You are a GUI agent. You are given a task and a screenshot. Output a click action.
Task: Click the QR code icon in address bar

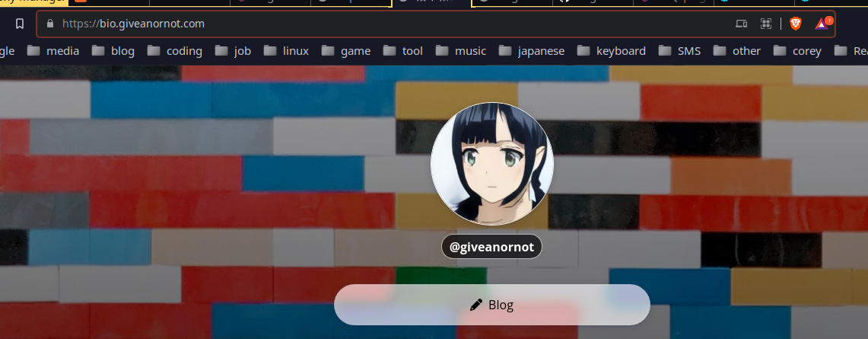pyautogui.click(x=766, y=24)
